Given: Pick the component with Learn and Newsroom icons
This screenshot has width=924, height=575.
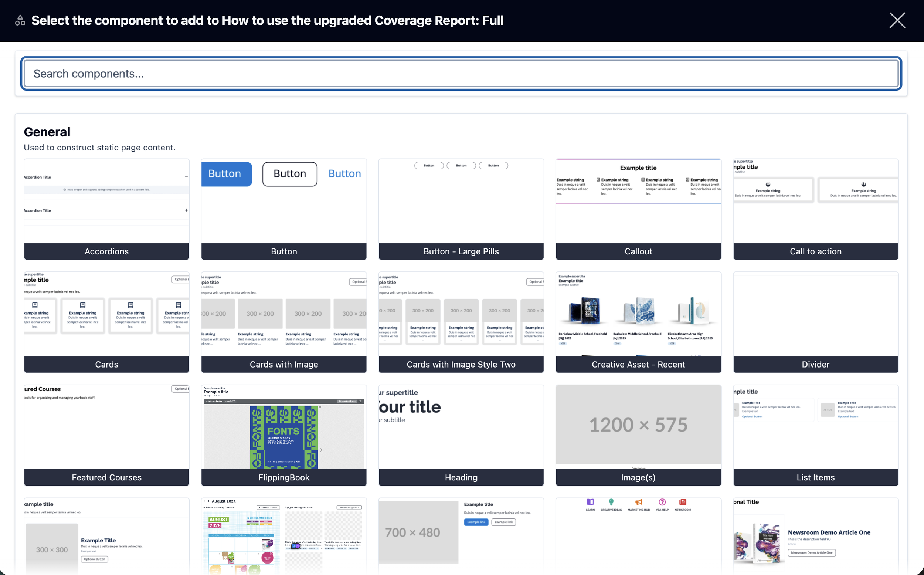Looking at the screenshot, I should pos(638,536).
